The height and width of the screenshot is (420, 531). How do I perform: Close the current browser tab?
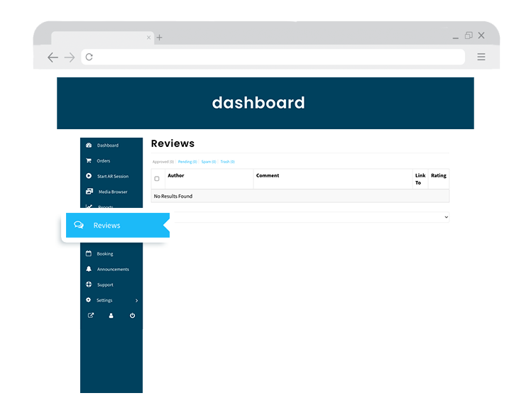click(148, 38)
